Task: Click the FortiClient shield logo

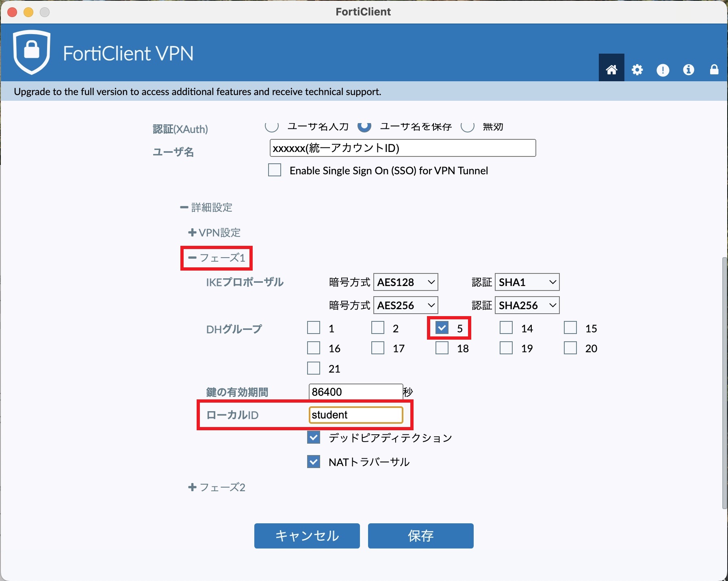Action: (32, 52)
